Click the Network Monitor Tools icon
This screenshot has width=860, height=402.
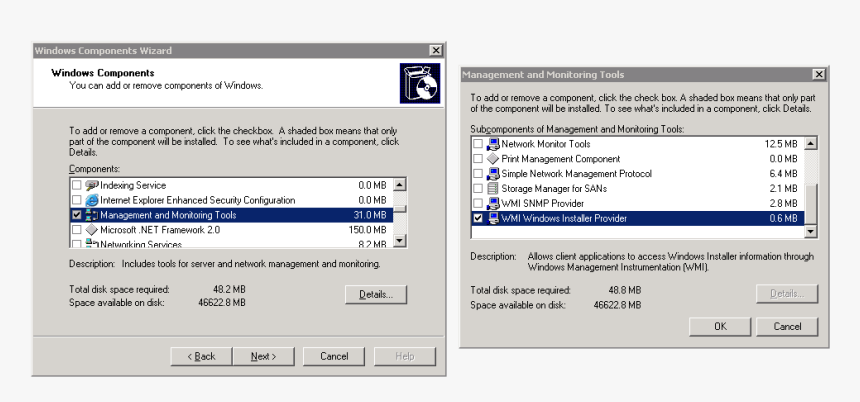[493, 144]
